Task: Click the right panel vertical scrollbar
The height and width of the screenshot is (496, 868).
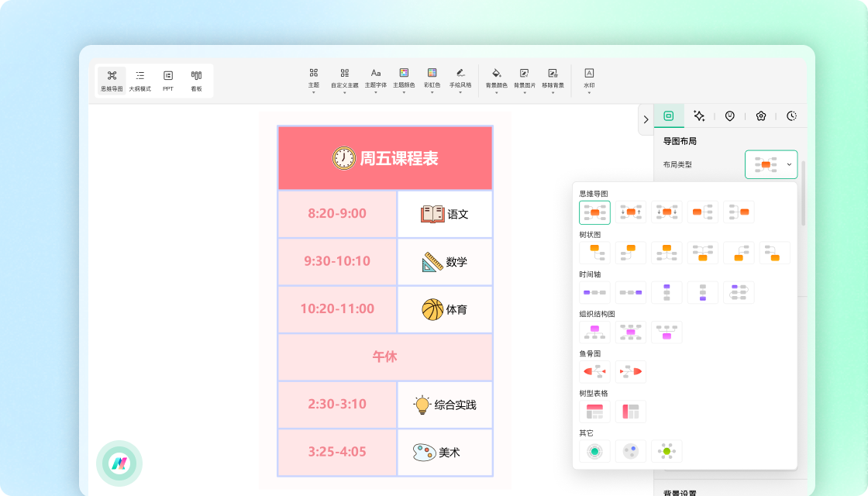Action: (803, 193)
